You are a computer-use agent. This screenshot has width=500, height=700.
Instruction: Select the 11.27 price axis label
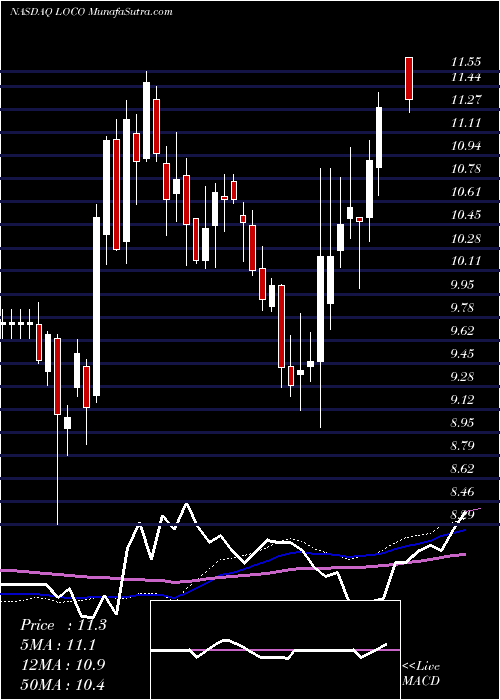click(465, 100)
